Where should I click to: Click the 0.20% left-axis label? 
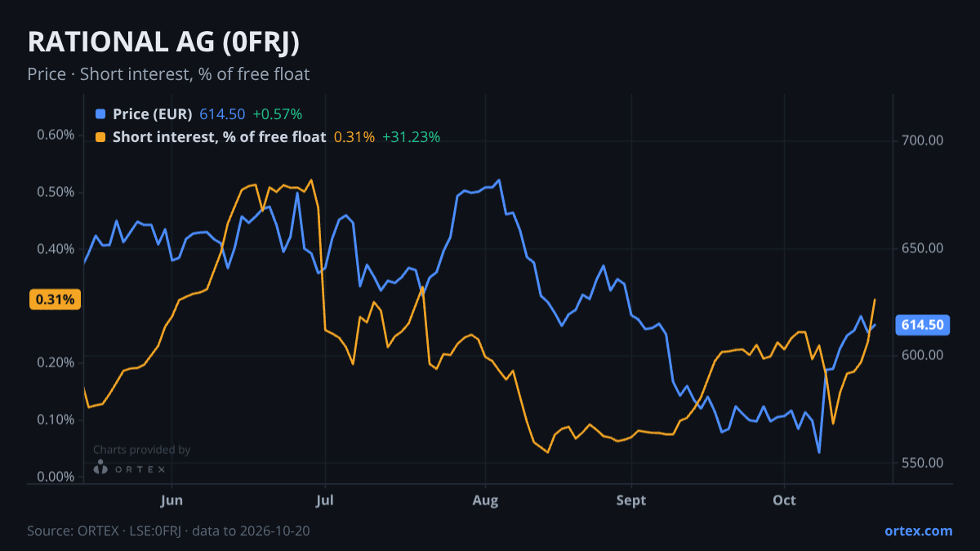56,362
